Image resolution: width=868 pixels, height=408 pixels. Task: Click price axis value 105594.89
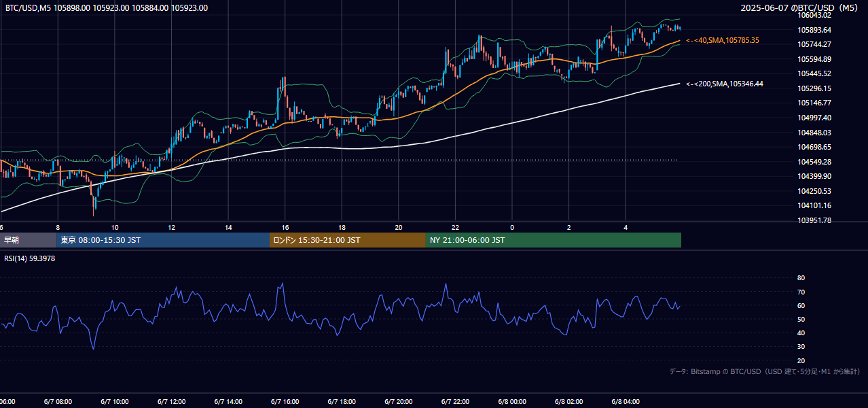(x=815, y=59)
